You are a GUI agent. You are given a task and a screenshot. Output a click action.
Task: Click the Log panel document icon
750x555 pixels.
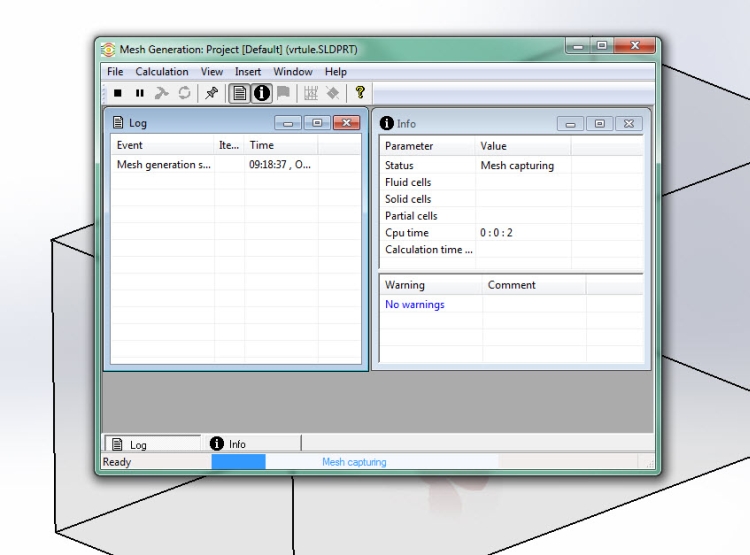coord(118,122)
